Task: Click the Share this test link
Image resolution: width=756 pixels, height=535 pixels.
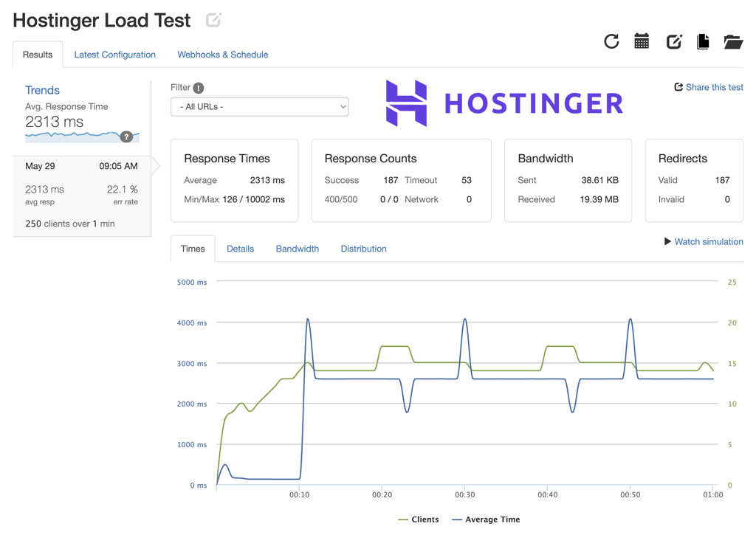Action: pyautogui.click(x=714, y=87)
